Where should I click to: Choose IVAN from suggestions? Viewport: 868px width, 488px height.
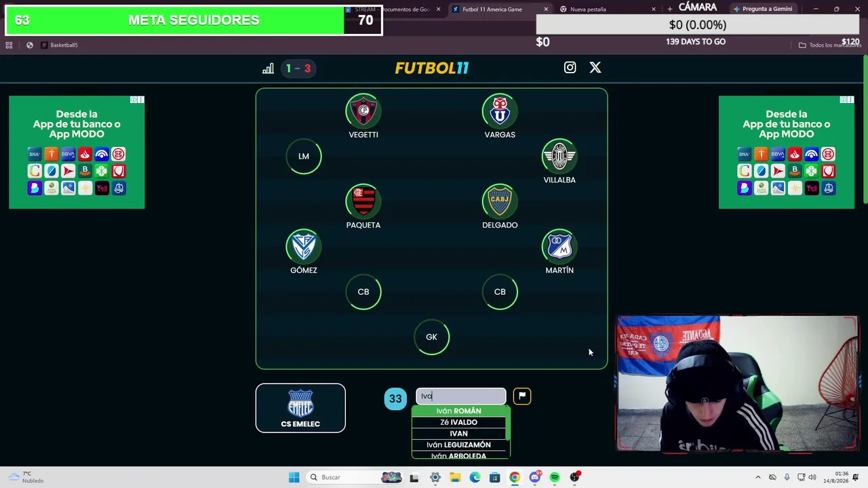coord(459,434)
